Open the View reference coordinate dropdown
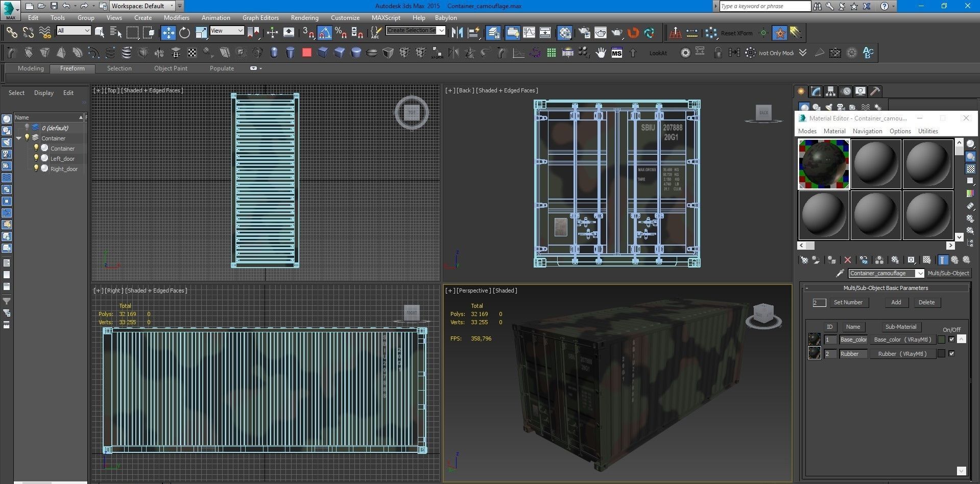The image size is (980, 484). 227,31
